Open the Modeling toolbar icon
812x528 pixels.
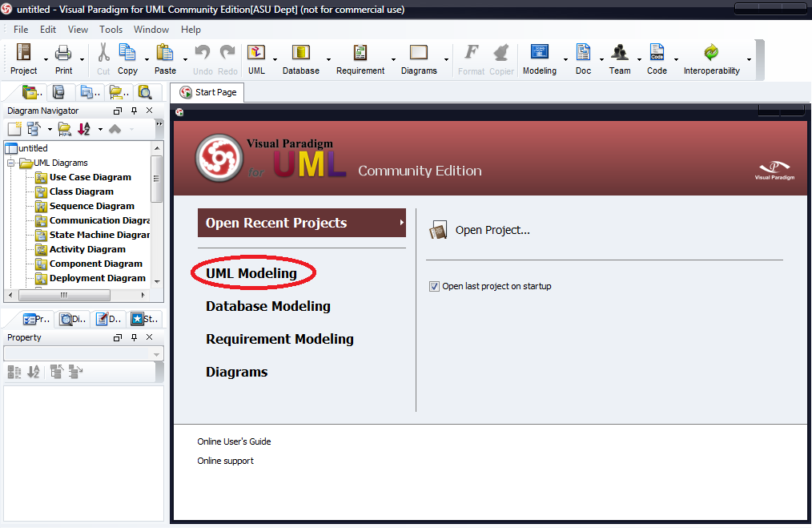coord(540,53)
